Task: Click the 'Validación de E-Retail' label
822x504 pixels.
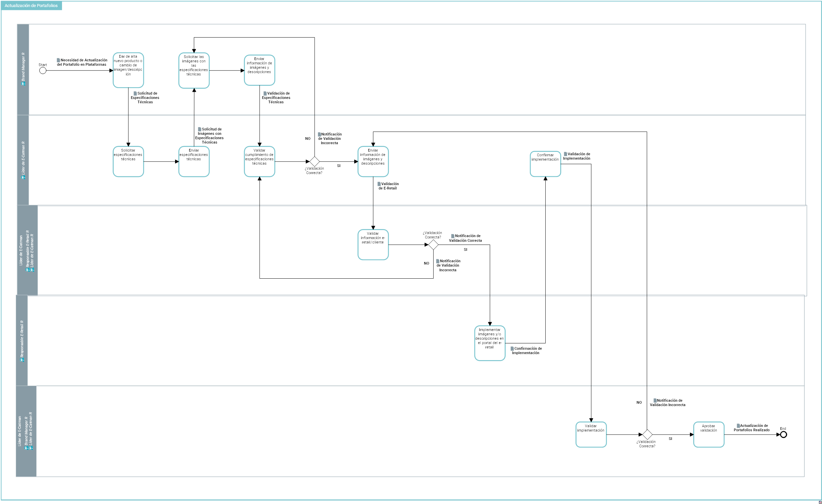Action: tap(388, 186)
